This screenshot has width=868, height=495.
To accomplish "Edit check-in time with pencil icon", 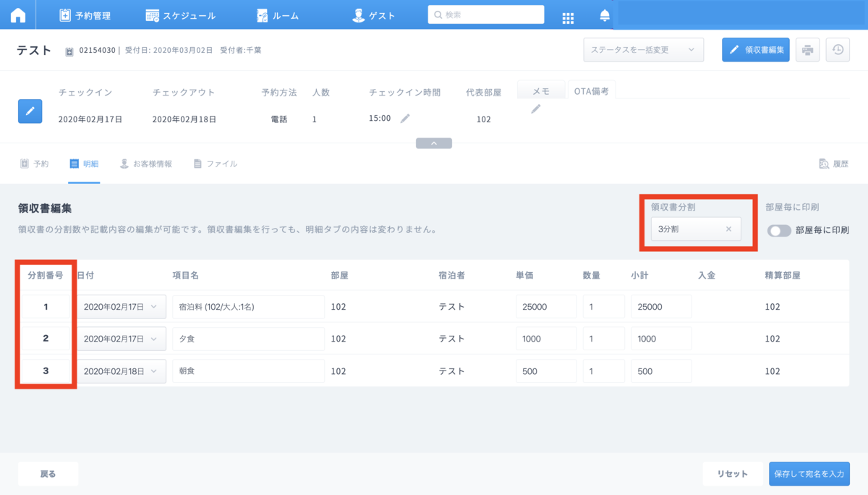I will click(x=406, y=118).
